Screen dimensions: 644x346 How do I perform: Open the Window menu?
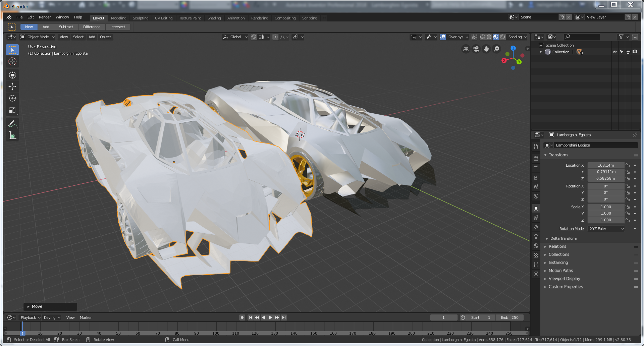point(62,17)
